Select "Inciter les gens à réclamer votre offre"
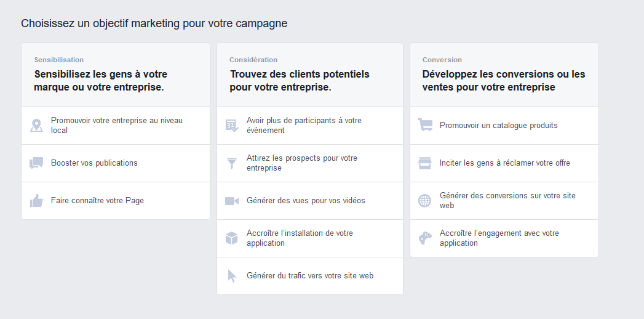This screenshot has height=319, width=644. (x=505, y=163)
